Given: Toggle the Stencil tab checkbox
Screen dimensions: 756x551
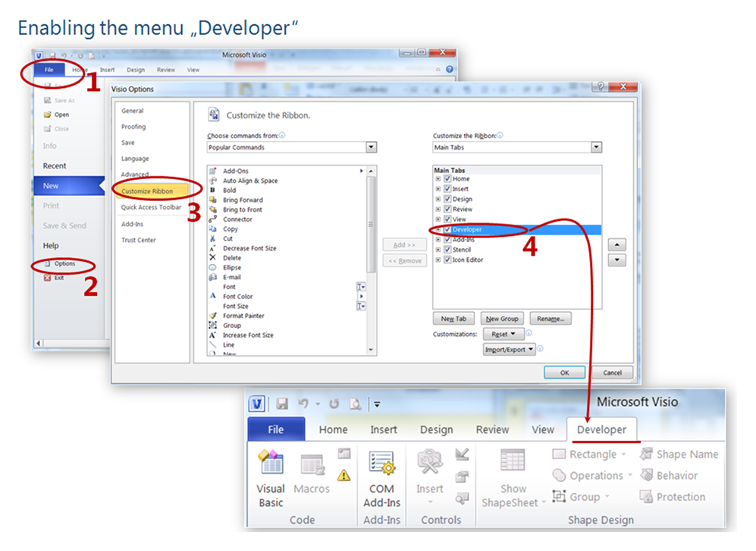Looking at the screenshot, I should (447, 250).
